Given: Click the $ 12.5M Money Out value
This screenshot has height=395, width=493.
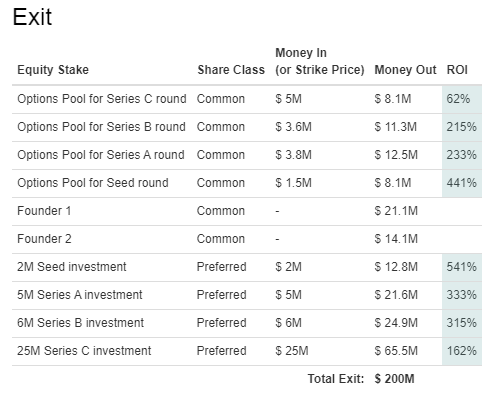Looking at the screenshot, I should (396, 155).
